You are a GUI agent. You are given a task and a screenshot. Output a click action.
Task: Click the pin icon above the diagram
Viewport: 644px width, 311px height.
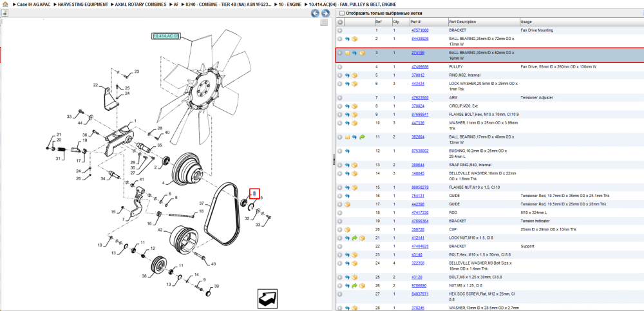click(x=5, y=13)
